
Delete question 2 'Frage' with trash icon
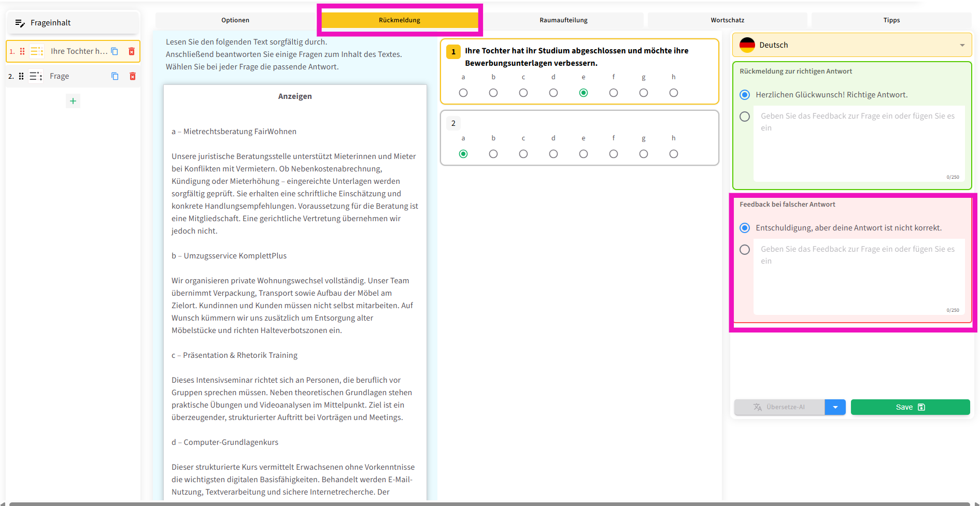[x=132, y=76]
